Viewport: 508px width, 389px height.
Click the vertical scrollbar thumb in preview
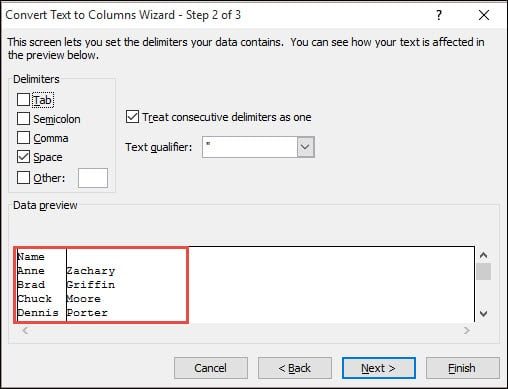(x=483, y=272)
